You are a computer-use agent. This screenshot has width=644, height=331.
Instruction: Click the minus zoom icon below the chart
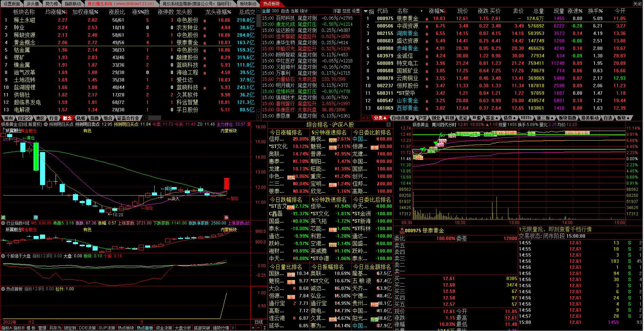(x=259, y=328)
